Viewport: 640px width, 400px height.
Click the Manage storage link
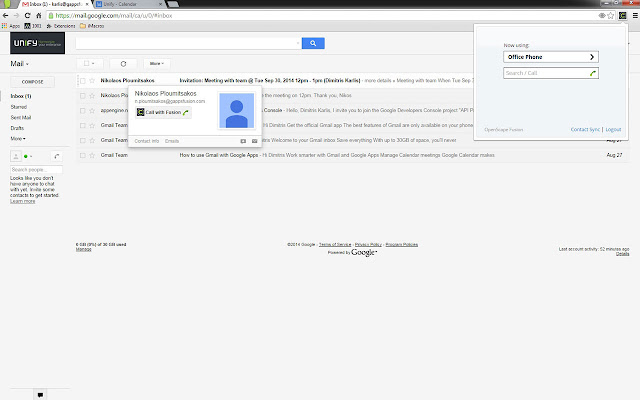pos(84,249)
